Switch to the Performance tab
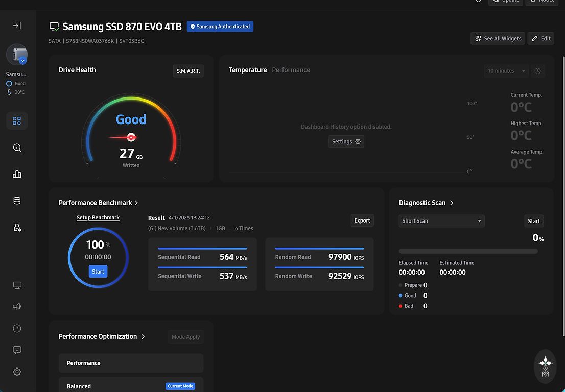565x392 pixels. (x=291, y=70)
